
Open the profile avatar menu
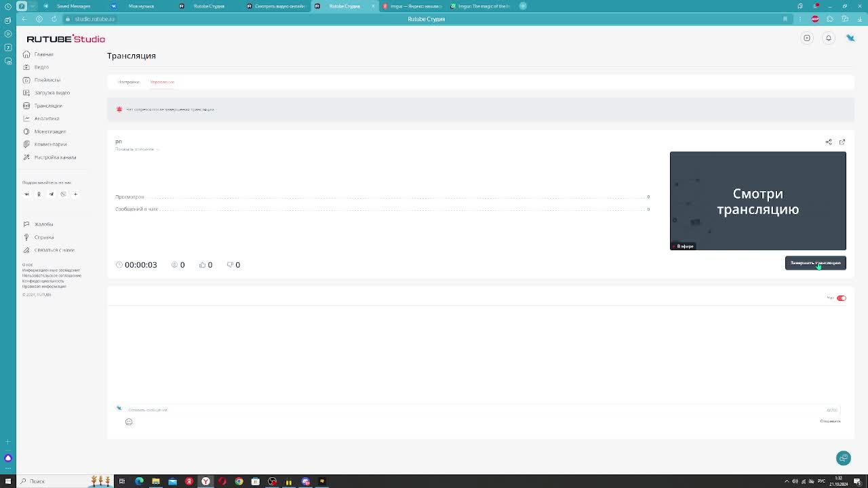point(850,38)
